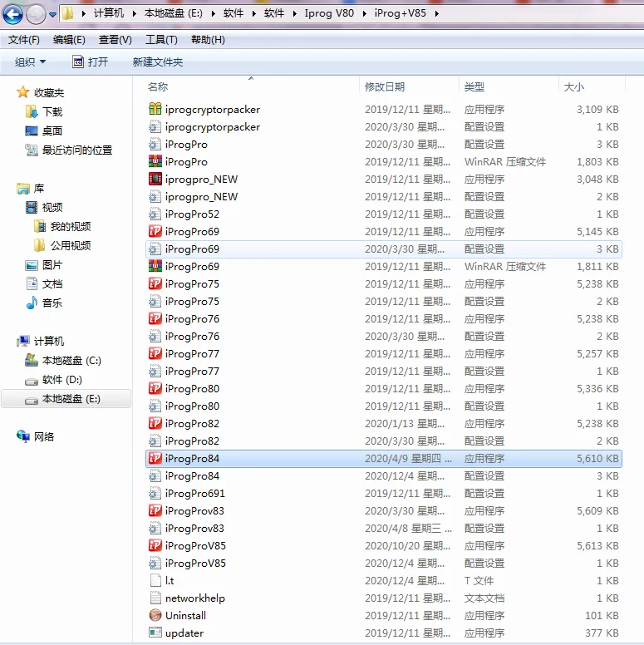Click the l.t blank file icon
Screen dimensions: 644x645
pyautogui.click(x=155, y=580)
